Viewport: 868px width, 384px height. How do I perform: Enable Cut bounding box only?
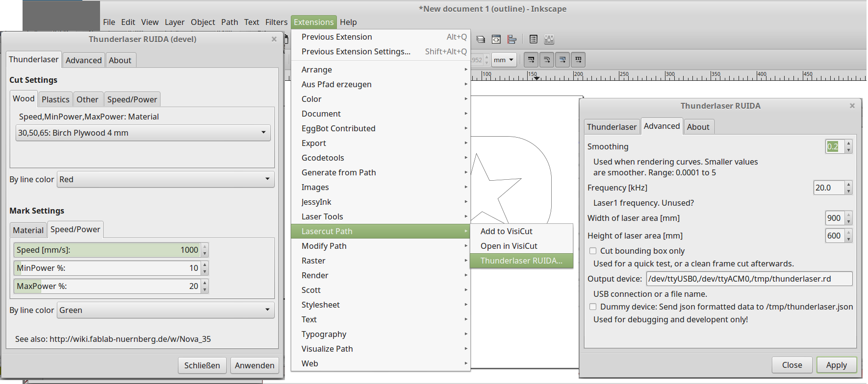593,251
